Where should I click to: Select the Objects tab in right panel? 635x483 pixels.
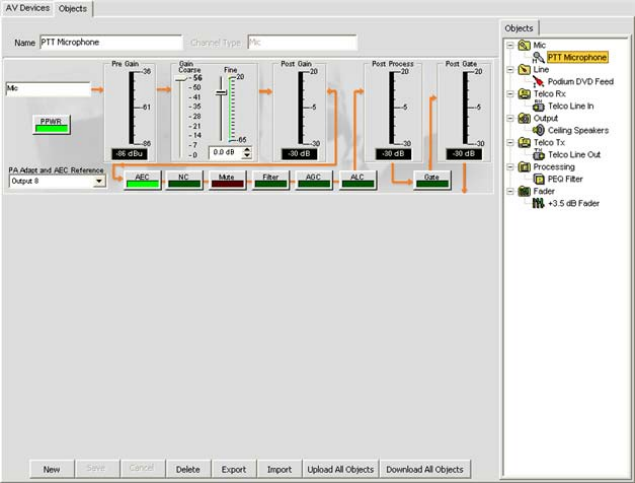(x=519, y=28)
